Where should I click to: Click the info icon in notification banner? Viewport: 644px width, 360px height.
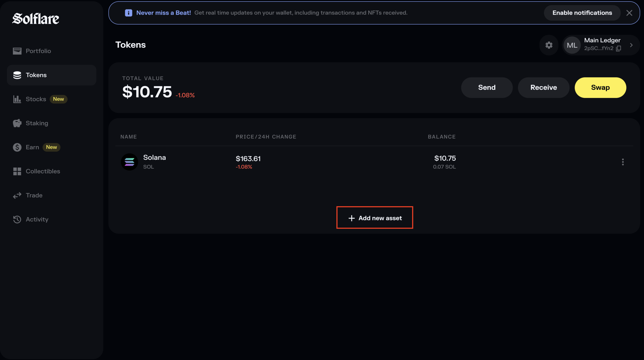(129, 13)
